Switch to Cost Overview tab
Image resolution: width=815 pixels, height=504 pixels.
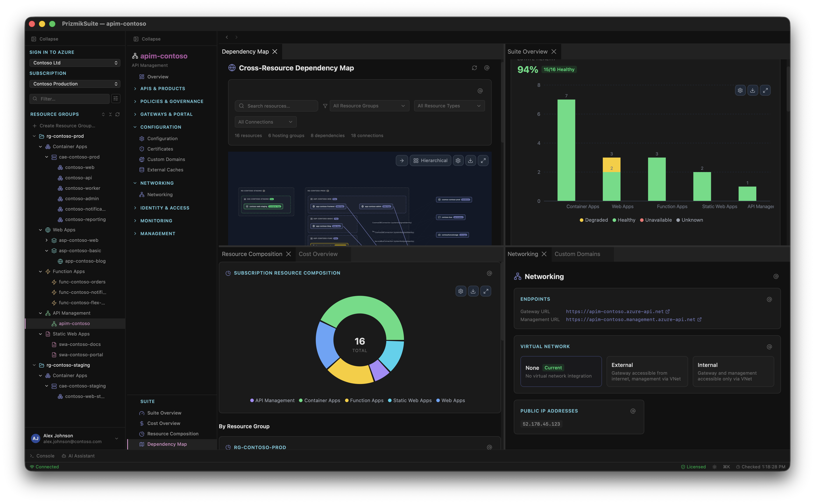[318, 254]
